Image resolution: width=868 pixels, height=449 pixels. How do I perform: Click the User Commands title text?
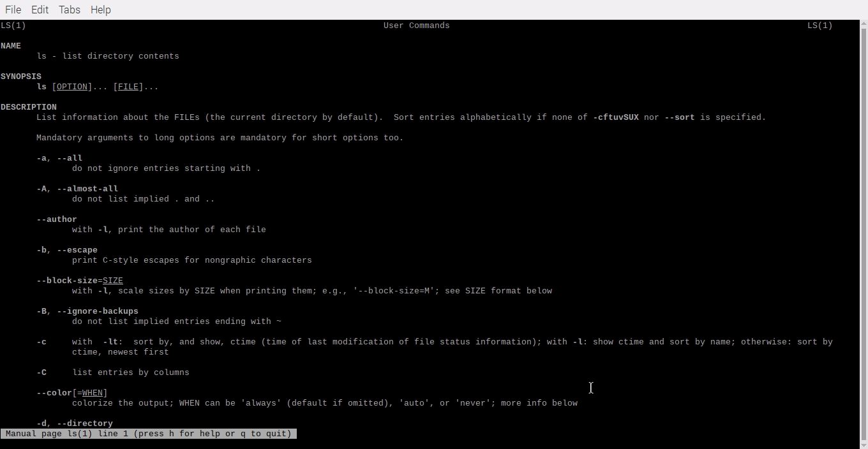click(x=416, y=26)
